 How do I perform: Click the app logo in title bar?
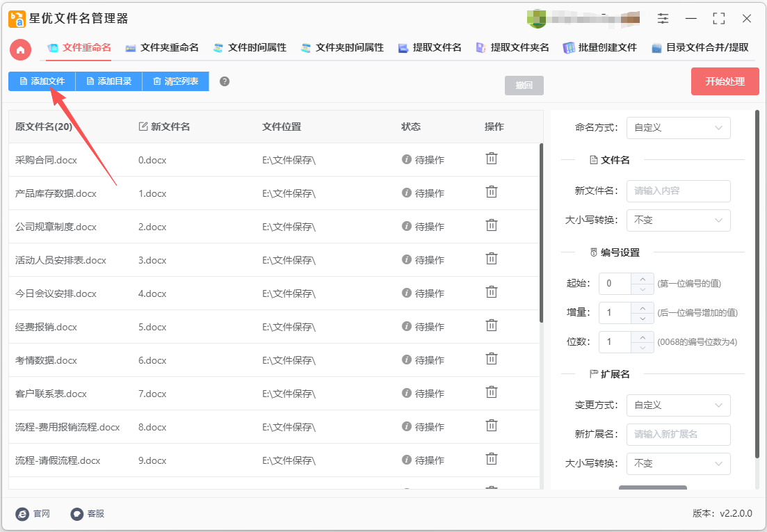point(17,19)
